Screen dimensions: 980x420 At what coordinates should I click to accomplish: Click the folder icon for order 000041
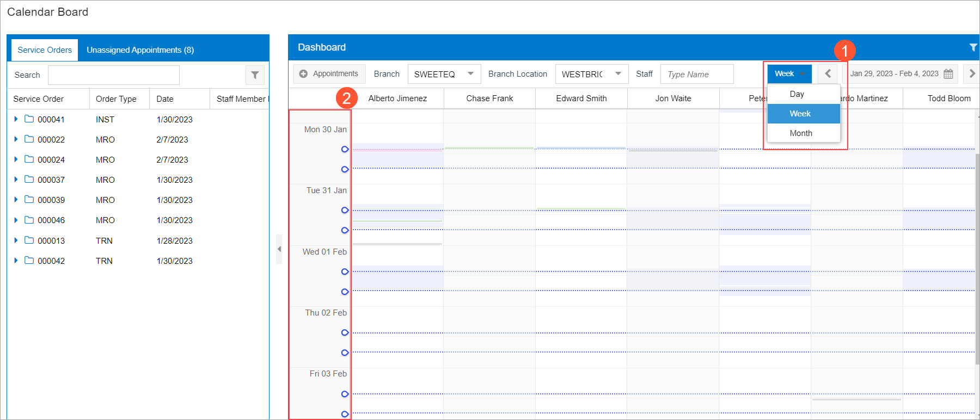pyautogui.click(x=29, y=119)
